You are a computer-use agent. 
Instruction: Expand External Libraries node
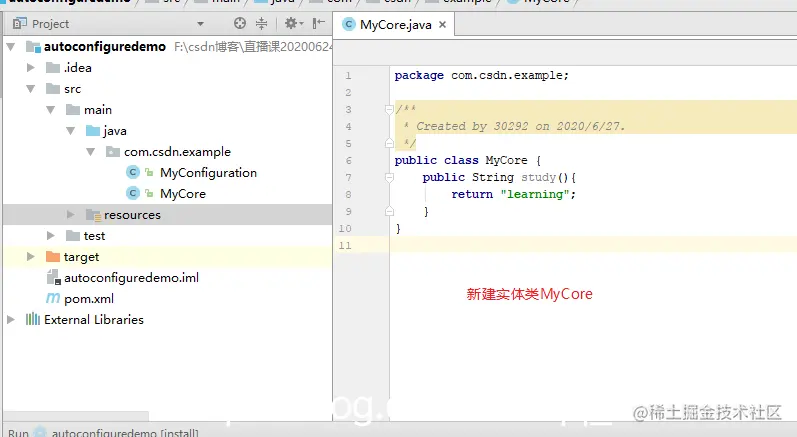[10, 319]
